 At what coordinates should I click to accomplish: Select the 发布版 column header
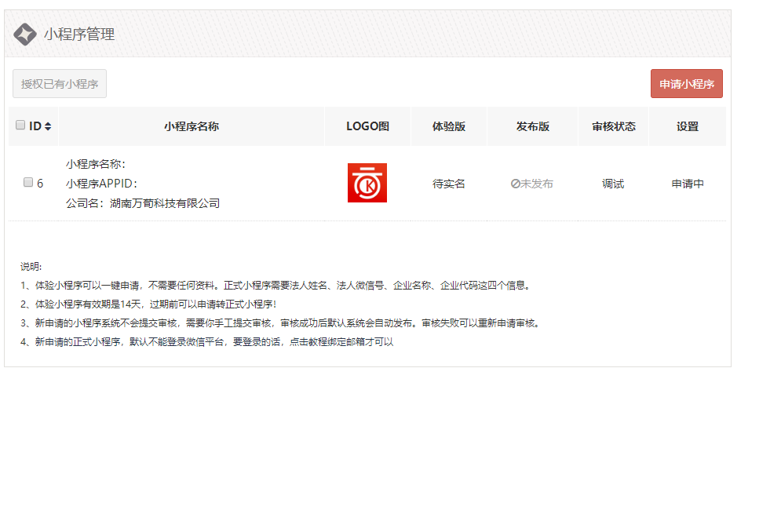click(532, 126)
